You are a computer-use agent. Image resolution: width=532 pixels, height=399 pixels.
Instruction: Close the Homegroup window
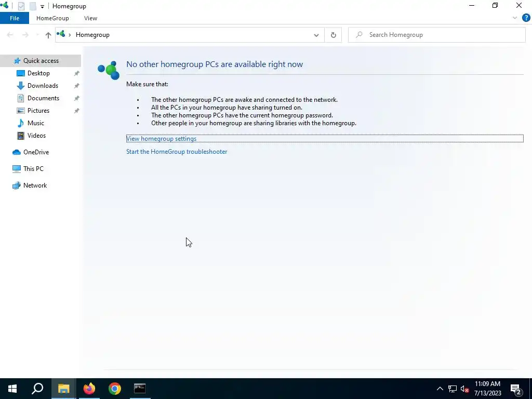point(519,5)
